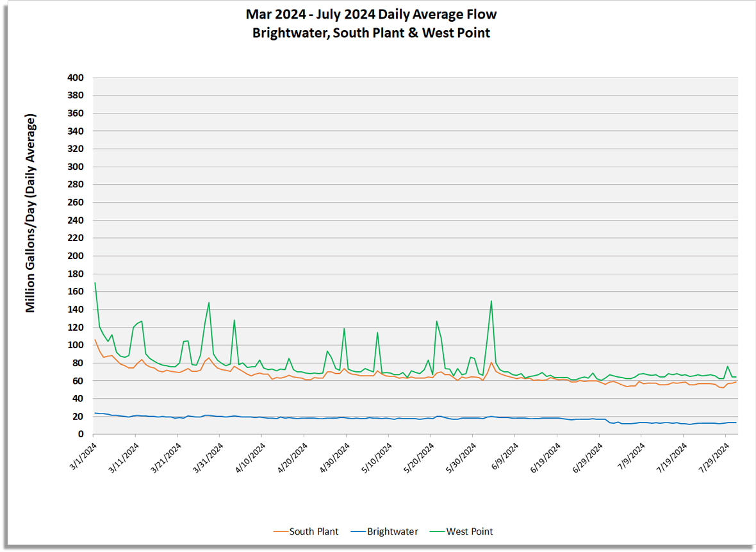
Task: Click the blue Brightwater legend line marker
Action: coord(357,531)
